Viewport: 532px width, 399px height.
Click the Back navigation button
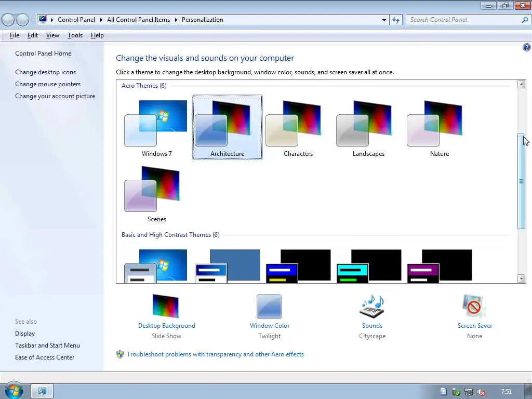point(8,20)
